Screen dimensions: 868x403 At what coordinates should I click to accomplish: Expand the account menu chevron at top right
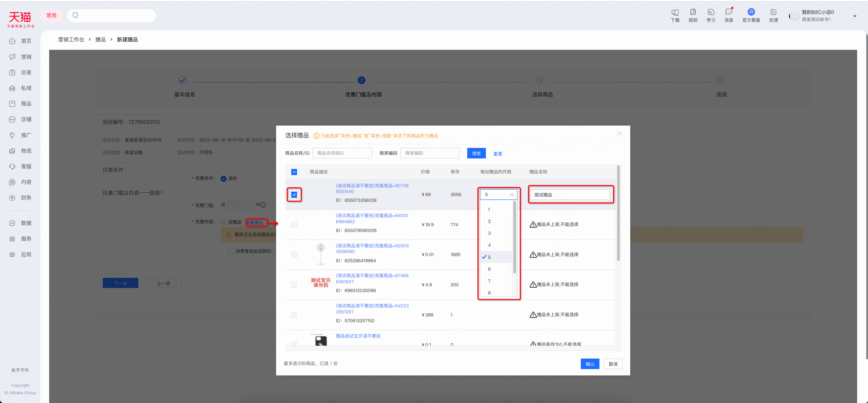pyautogui.click(x=855, y=16)
